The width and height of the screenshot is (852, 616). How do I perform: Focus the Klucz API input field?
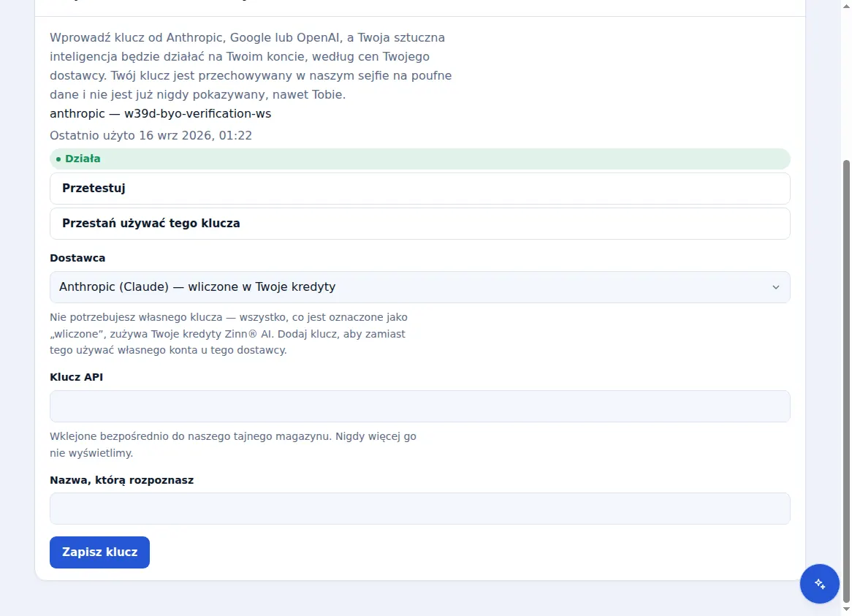point(419,406)
